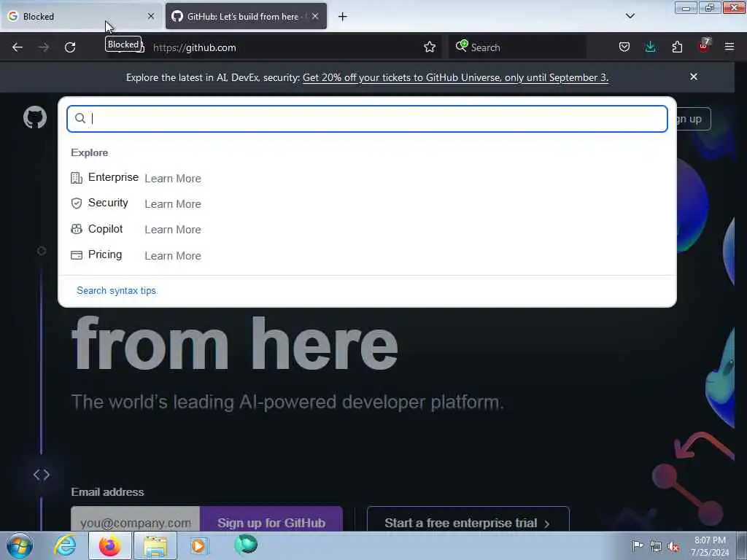Click the network tray icon
This screenshot has height=560, width=747.
(656, 547)
